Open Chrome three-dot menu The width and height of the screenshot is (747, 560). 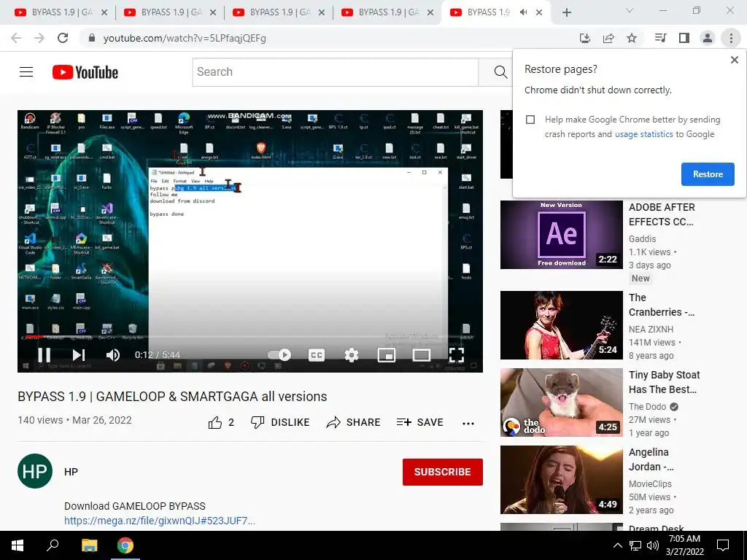pyautogui.click(x=731, y=38)
